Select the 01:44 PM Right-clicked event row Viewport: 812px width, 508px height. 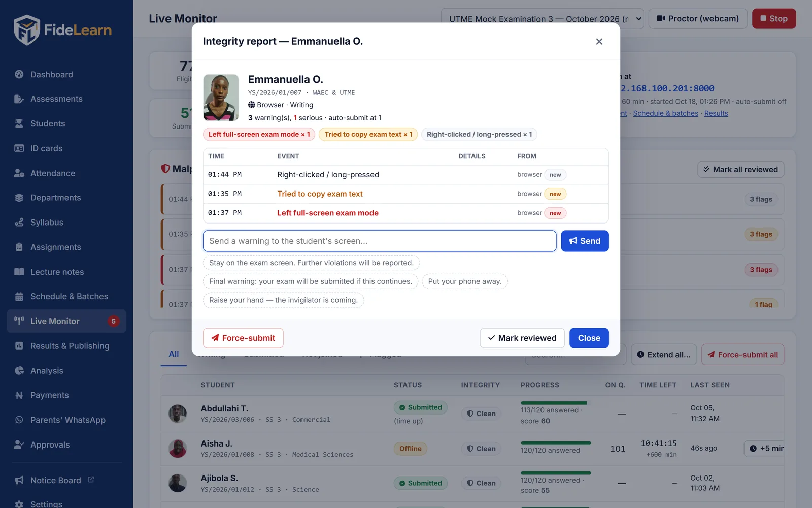(406, 175)
